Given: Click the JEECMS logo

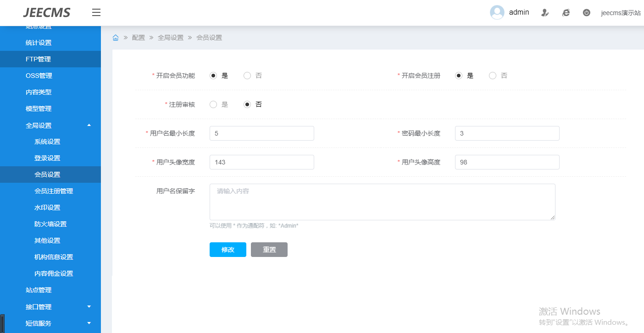Looking at the screenshot, I should (x=47, y=12).
